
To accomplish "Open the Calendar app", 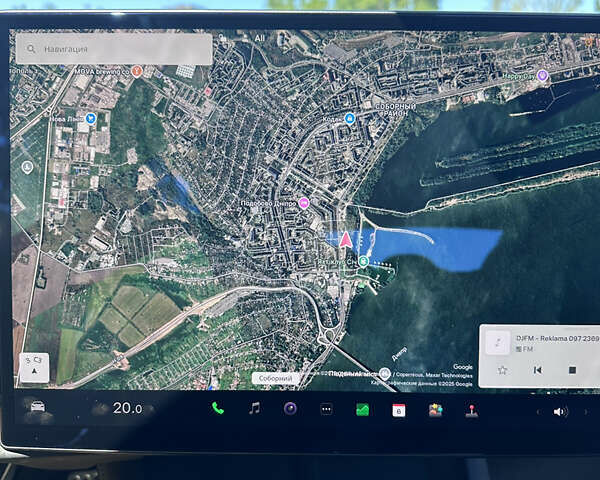I will point(398,409).
